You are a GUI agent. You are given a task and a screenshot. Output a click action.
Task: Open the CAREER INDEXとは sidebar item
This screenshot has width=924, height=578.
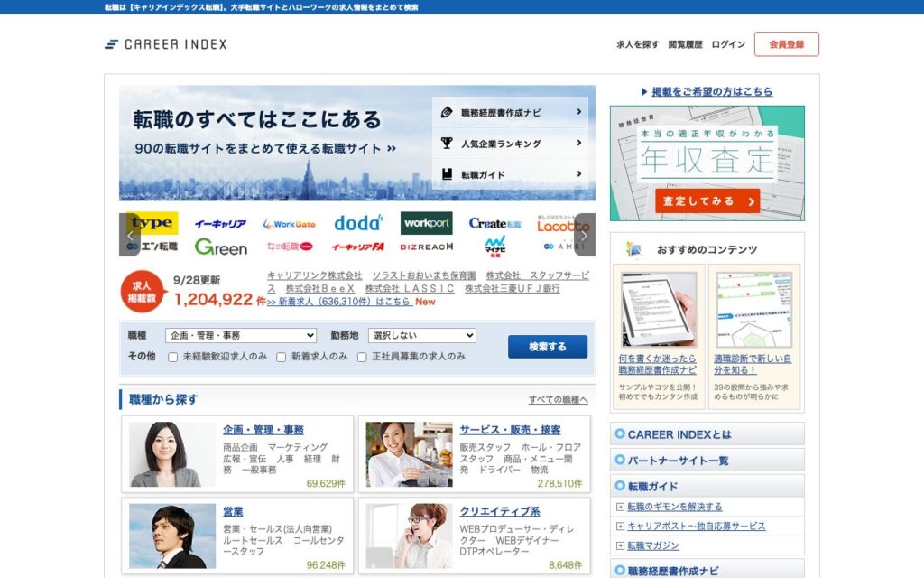point(707,434)
